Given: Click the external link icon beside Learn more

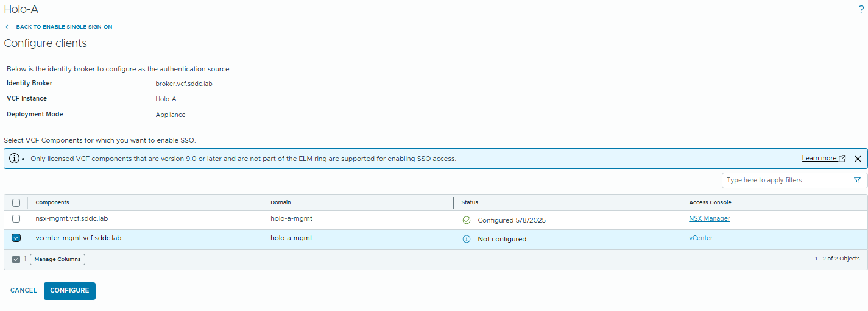Looking at the screenshot, I should 842,159.
